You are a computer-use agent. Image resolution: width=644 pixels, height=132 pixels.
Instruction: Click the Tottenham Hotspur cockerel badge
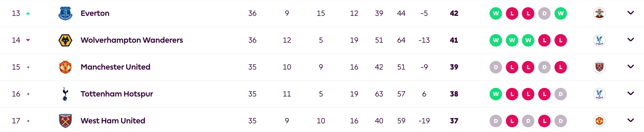tap(65, 94)
